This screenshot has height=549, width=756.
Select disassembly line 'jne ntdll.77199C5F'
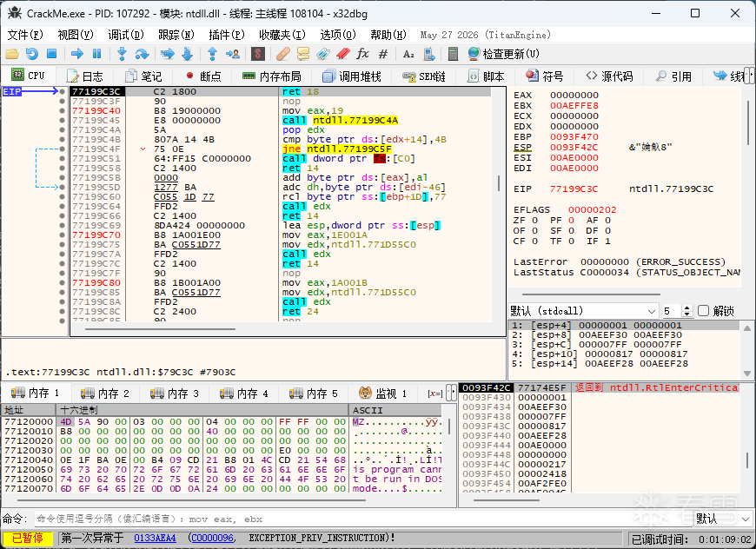tap(337, 149)
